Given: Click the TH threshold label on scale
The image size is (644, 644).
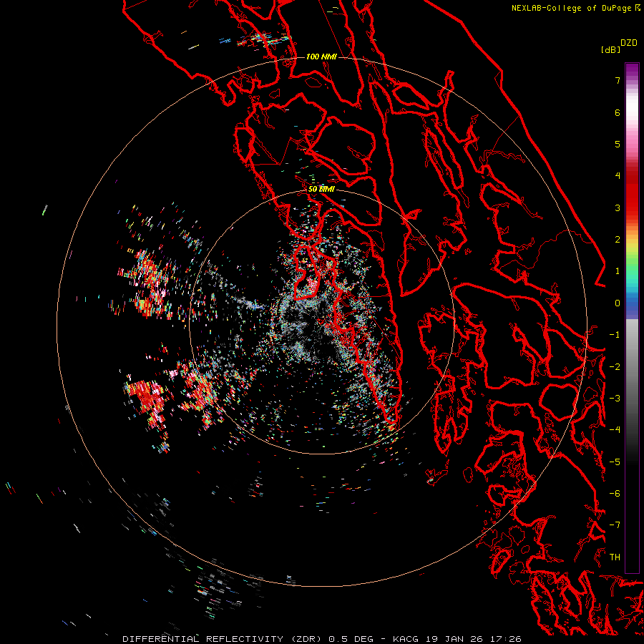Looking at the screenshot, I should (x=615, y=557).
